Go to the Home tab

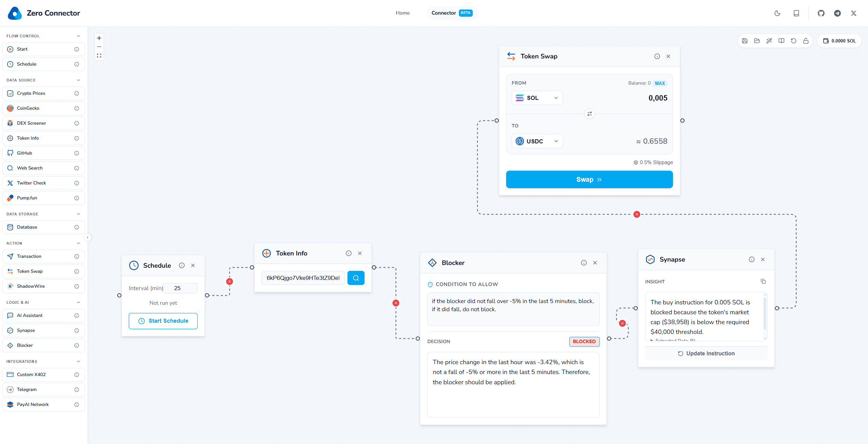point(402,13)
